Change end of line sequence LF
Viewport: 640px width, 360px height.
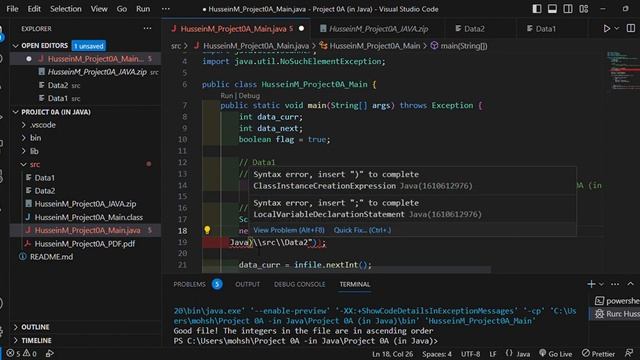pyautogui.click(x=493, y=354)
